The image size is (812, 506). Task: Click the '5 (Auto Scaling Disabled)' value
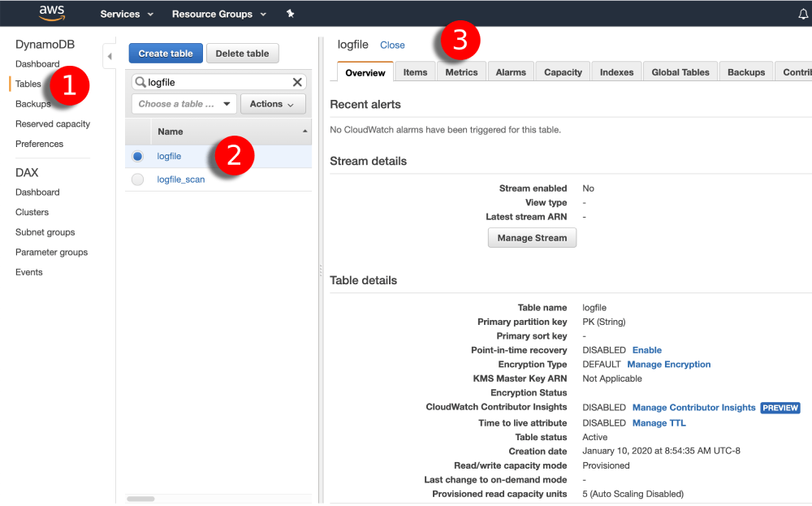(x=633, y=494)
